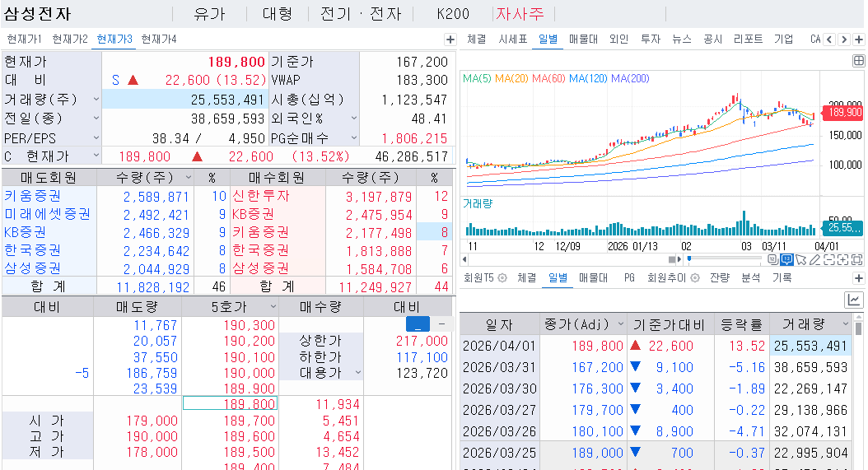Open the 외국인% dropdown arrow
The width and height of the screenshot is (868, 470).
354,118
